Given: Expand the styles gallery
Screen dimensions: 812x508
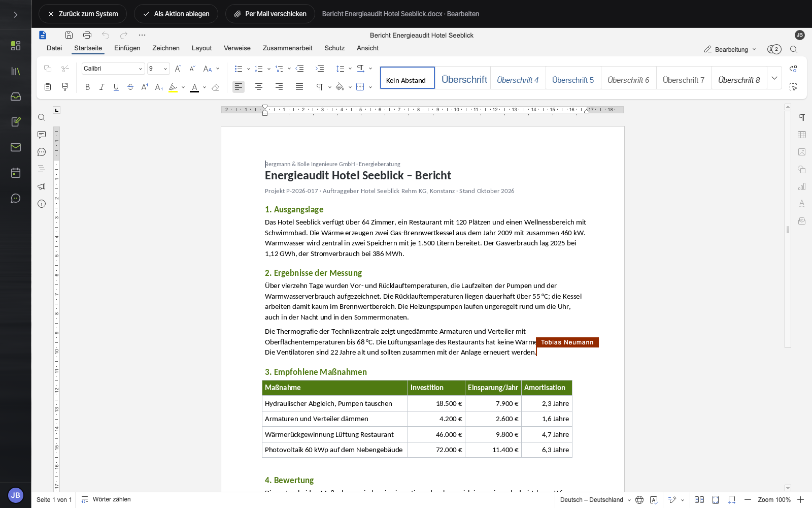Looking at the screenshot, I should coord(774,78).
